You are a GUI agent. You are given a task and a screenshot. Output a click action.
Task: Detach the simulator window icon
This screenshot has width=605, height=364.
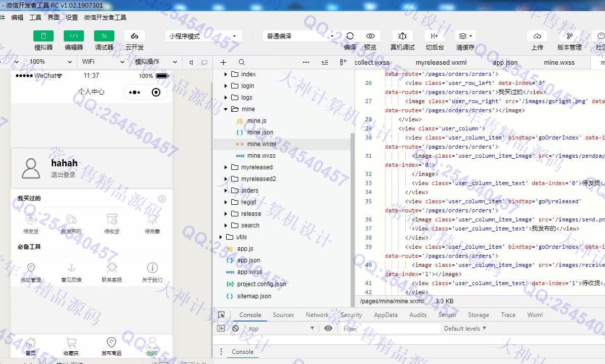click(x=204, y=62)
